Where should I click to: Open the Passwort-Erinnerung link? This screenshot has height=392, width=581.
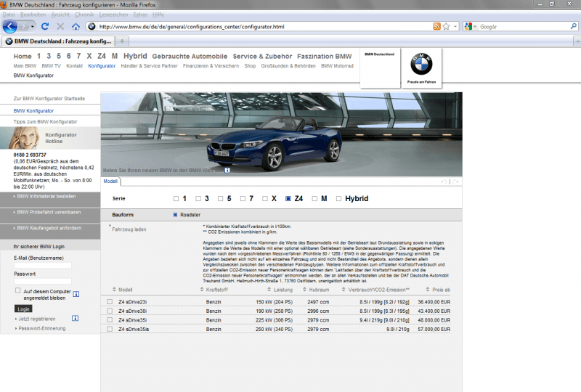tap(42, 329)
